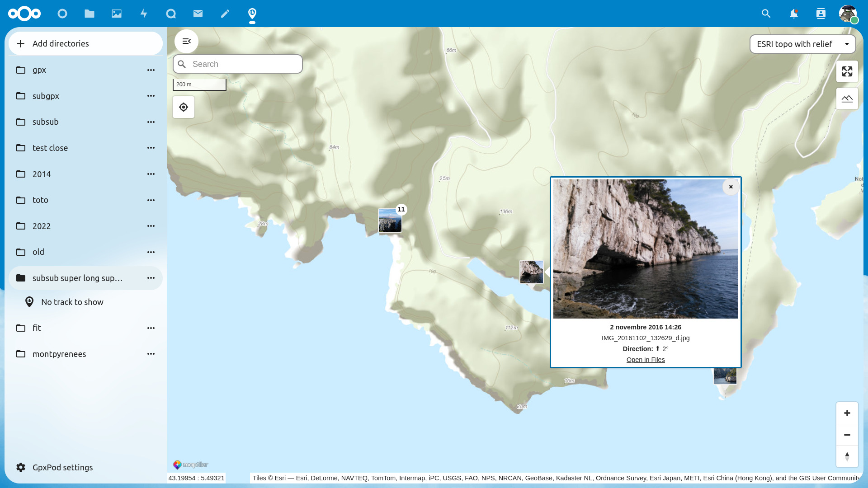Open the Talk app icon
The height and width of the screenshot is (488, 868).
point(171,14)
